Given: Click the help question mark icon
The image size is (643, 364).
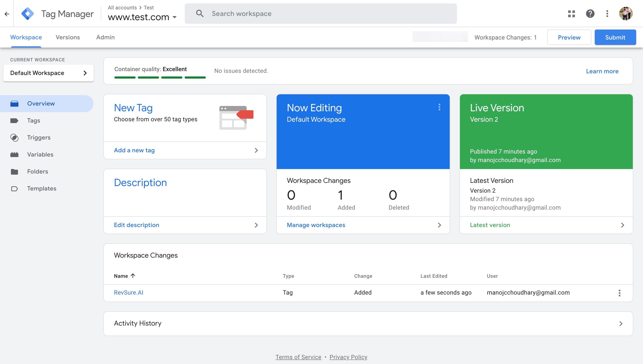Looking at the screenshot, I should [590, 14].
